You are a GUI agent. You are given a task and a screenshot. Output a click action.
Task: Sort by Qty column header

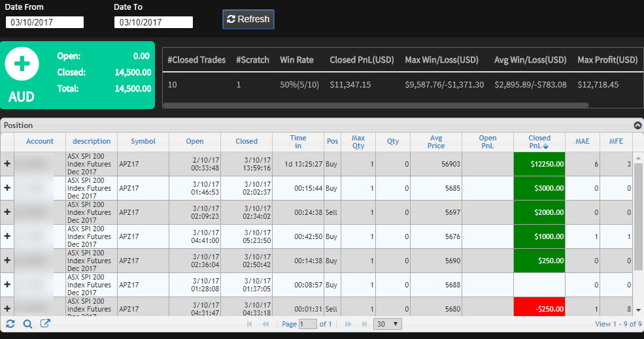393,141
